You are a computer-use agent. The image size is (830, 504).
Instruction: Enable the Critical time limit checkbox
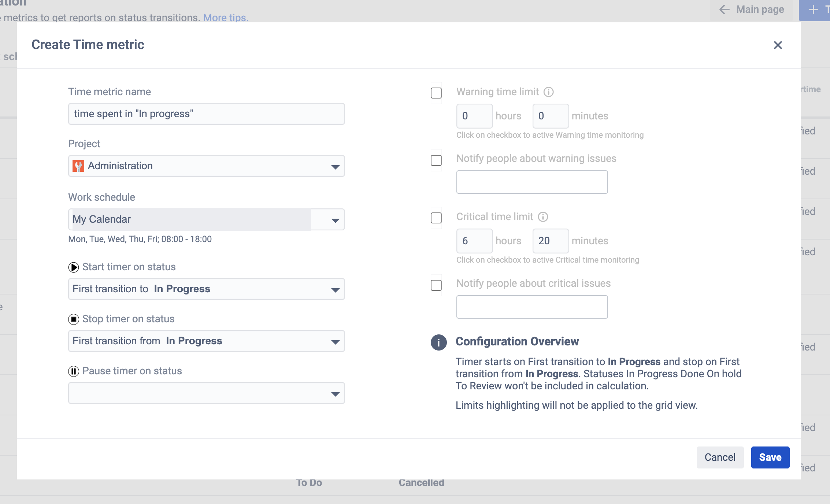(436, 218)
